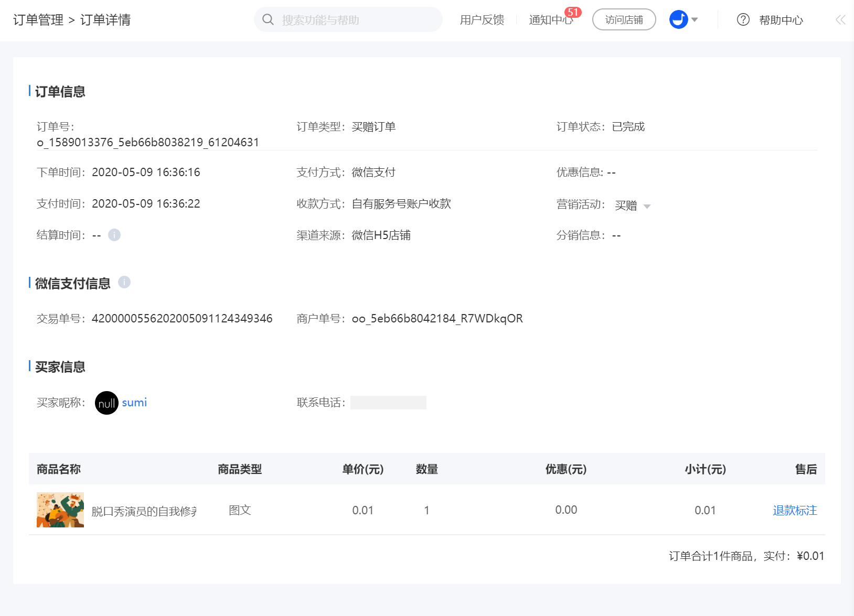
Task: Click total paid amount ¥0.01
Action: point(810,556)
